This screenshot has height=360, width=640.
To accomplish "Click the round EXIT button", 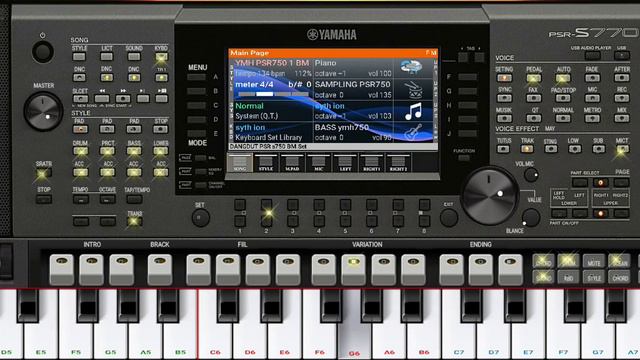I will point(449,218).
